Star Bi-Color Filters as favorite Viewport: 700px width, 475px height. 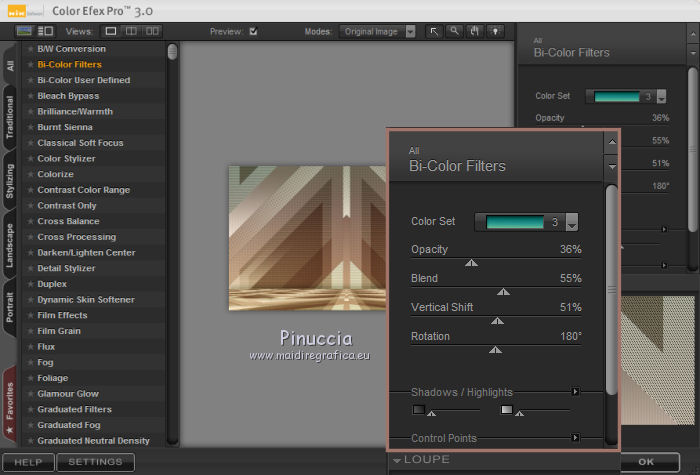[30, 65]
